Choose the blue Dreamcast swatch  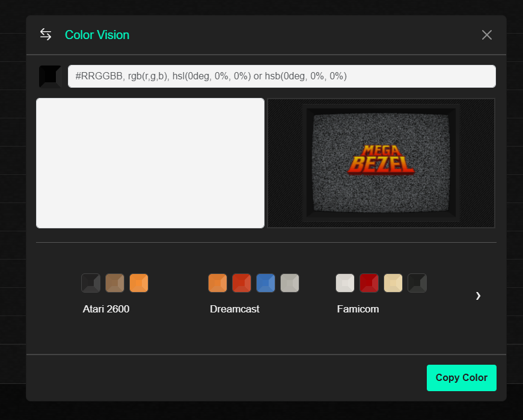266,283
